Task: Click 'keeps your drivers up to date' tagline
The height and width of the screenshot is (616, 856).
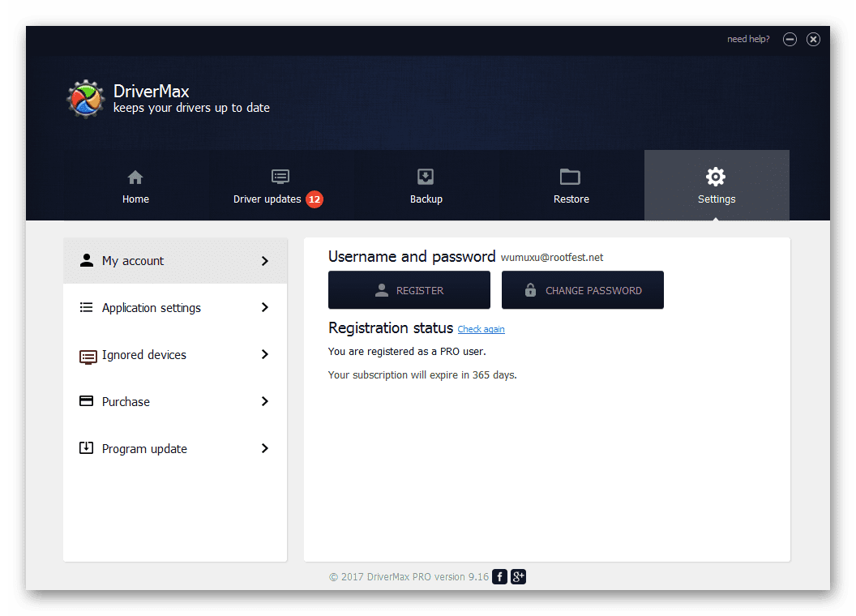Action: [x=191, y=108]
